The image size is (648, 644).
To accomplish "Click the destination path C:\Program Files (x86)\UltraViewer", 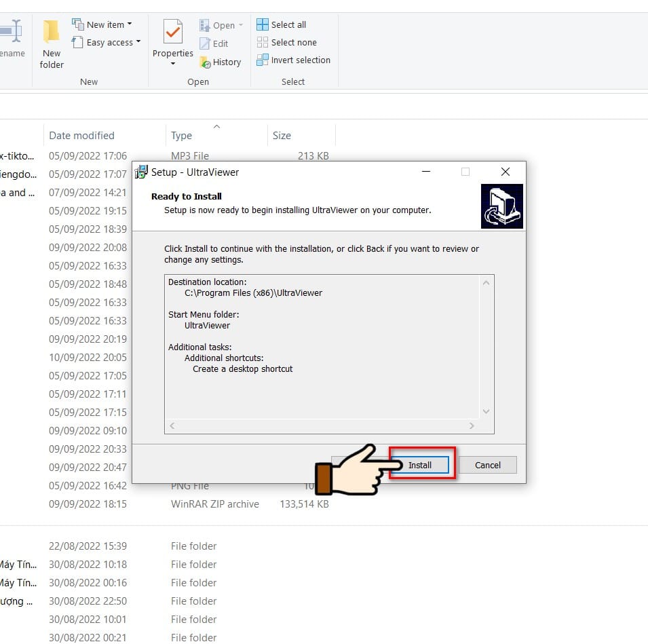I will click(x=253, y=293).
